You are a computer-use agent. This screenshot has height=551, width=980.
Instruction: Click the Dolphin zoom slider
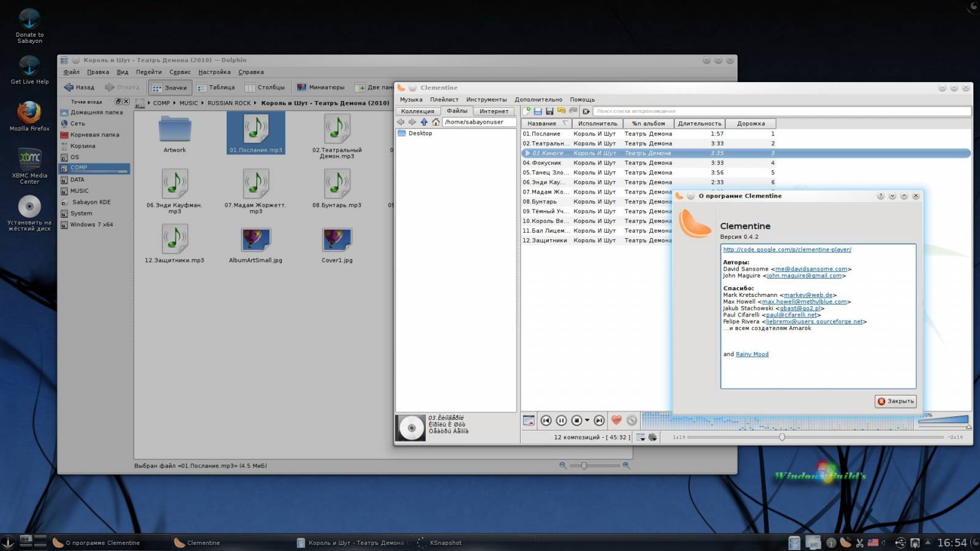[x=594, y=466]
